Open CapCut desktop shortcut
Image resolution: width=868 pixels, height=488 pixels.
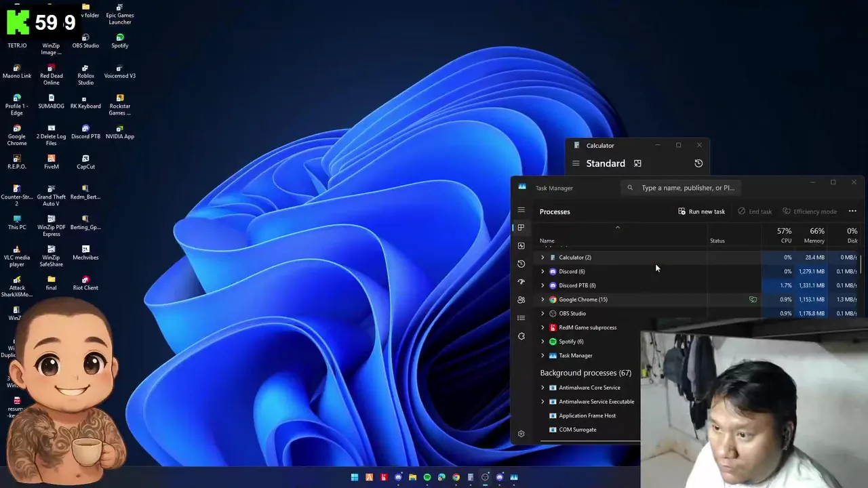pos(85,162)
